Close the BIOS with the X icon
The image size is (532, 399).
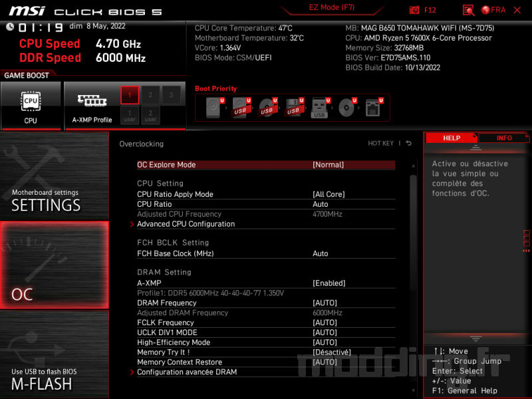(517, 10)
